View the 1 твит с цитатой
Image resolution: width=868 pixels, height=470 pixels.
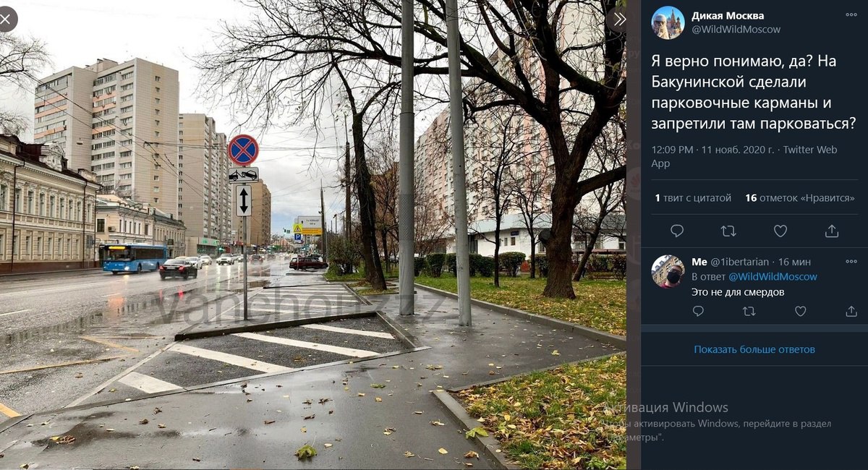693,197
